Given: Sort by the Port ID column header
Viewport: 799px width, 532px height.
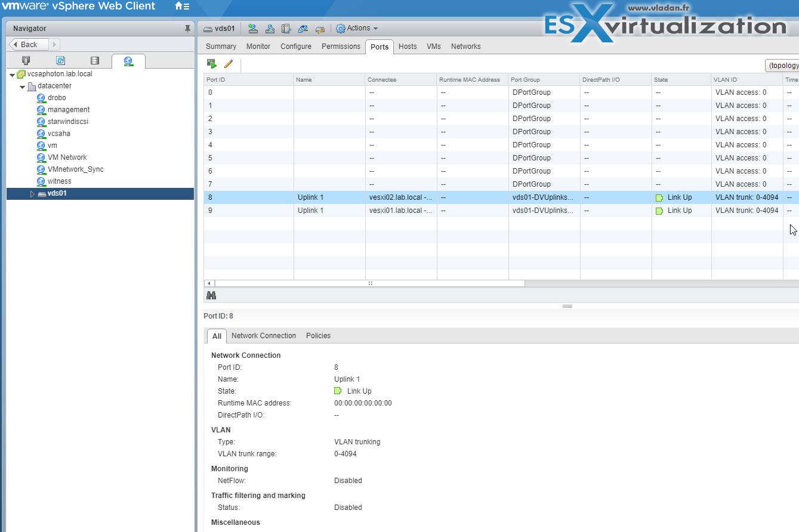Looking at the screenshot, I should 248,79.
